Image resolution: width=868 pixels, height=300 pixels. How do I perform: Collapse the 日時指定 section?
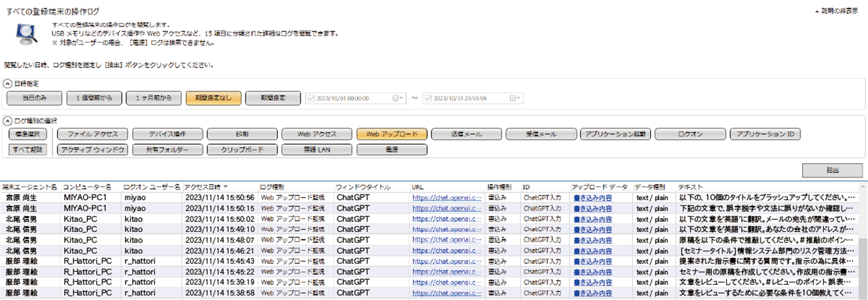[8, 84]
